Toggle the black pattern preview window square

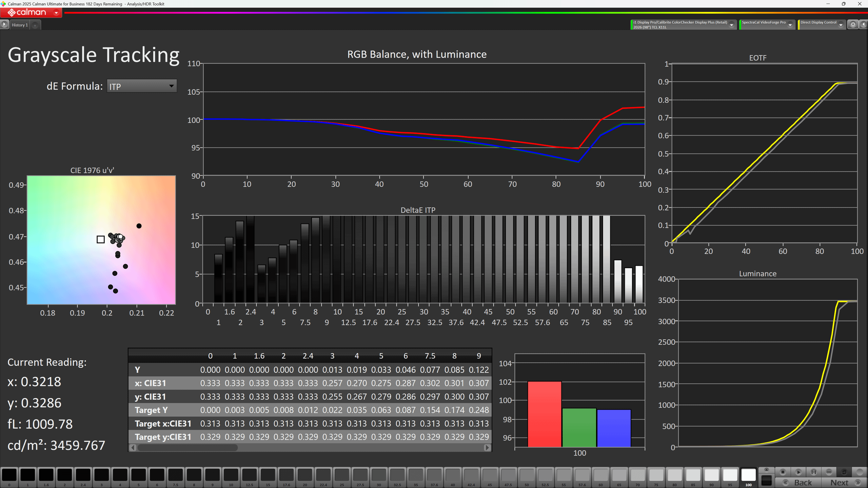pyautogui.click(x=766, y=480)
